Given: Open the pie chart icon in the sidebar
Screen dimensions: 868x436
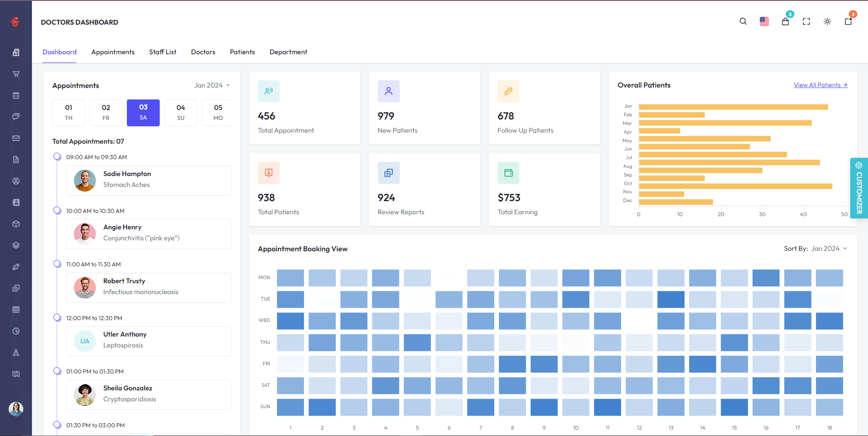Looking at the screenshot, I should click(x=16, y=331).
